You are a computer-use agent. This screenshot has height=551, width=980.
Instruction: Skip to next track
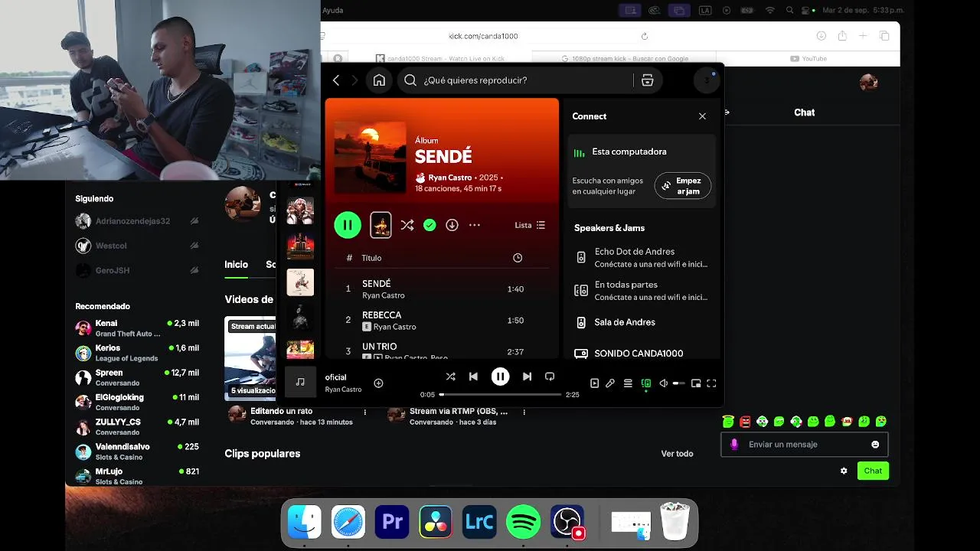pos(527,377)
